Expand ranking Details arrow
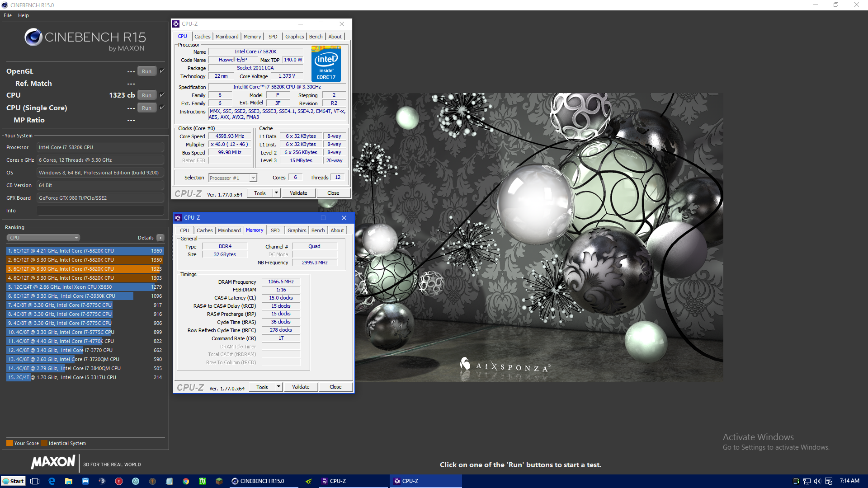The image size is (868, 488). click(x=160, y=238)
